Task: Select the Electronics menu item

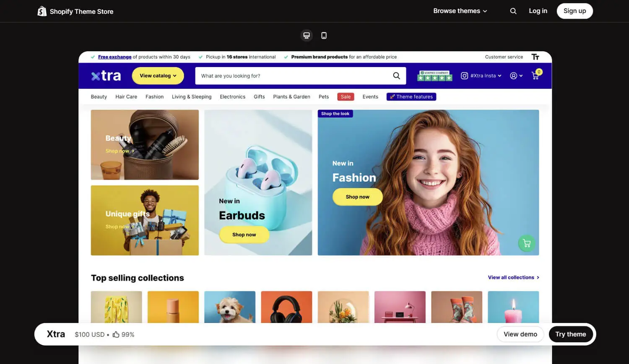Action: click(232, 97)
